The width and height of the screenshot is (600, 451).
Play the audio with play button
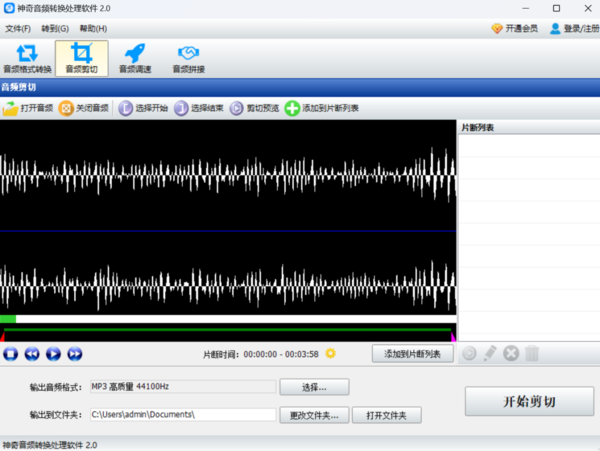[53, 353]
